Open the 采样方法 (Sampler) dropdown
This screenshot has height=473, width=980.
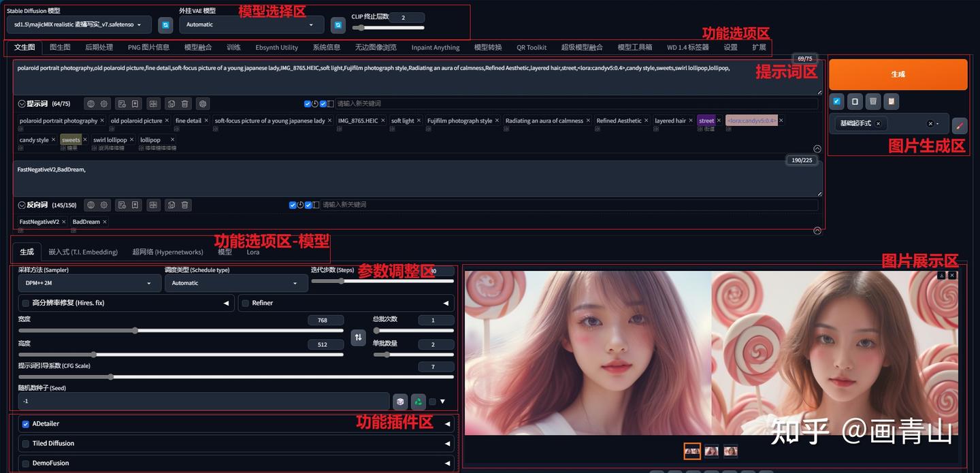(x=88, y=282)
